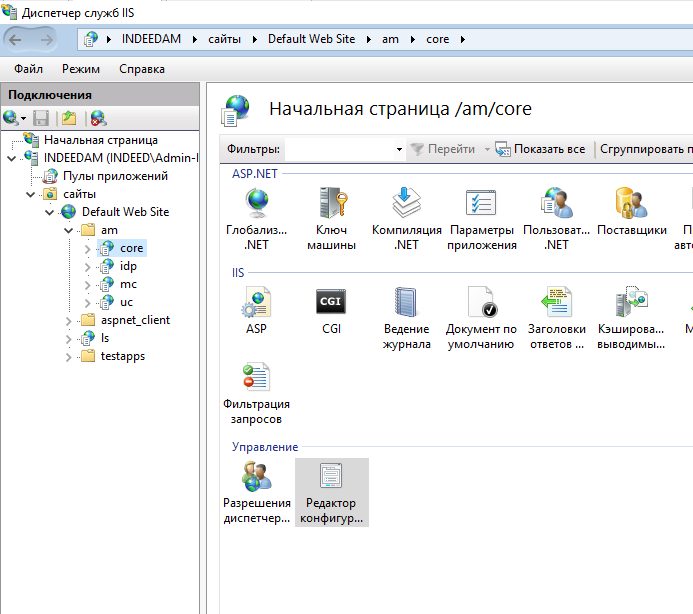693x614 pixels.
Task: Click the Показать все button
Action: 540,149
